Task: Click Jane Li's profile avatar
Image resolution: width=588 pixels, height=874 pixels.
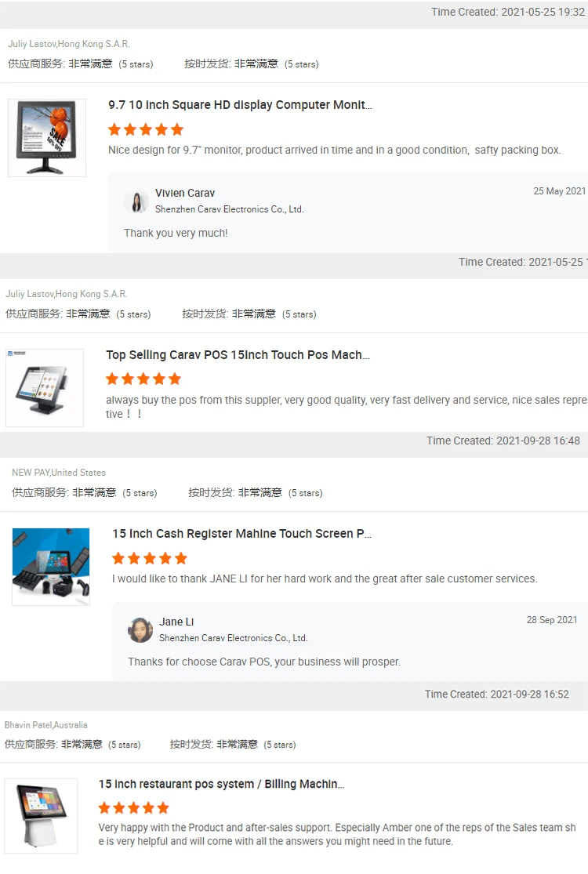Action: tap(140, 630)
